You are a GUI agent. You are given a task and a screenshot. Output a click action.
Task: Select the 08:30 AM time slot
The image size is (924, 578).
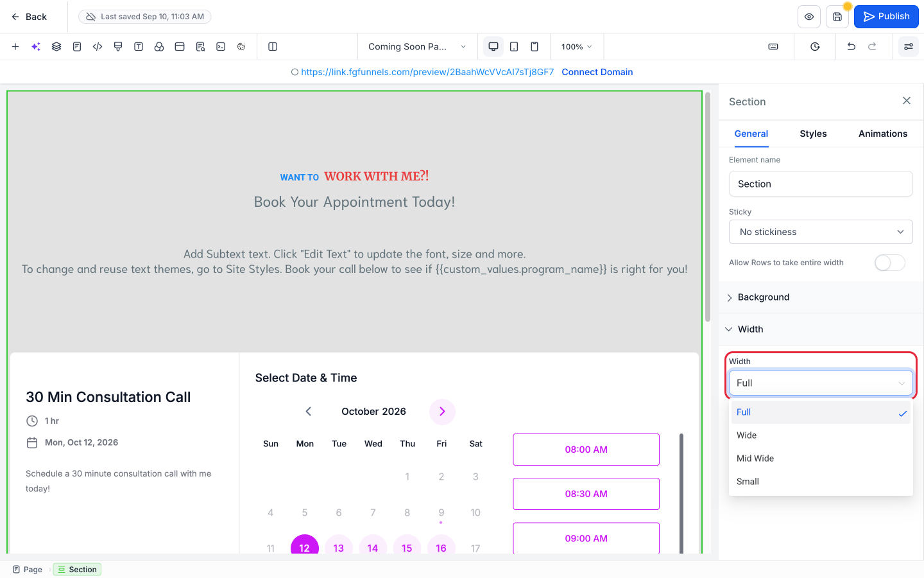point(586,494)
